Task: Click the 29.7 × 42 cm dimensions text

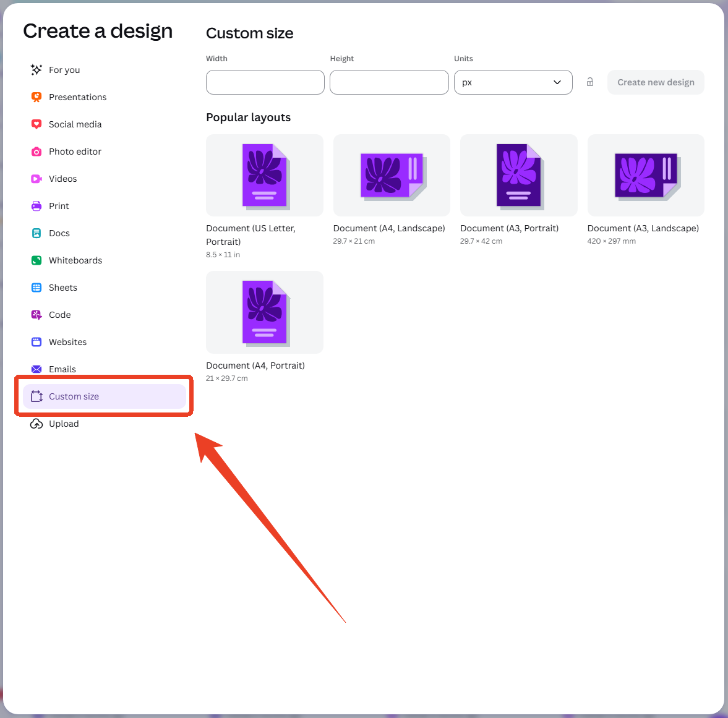Action: [x=481, y=241]
